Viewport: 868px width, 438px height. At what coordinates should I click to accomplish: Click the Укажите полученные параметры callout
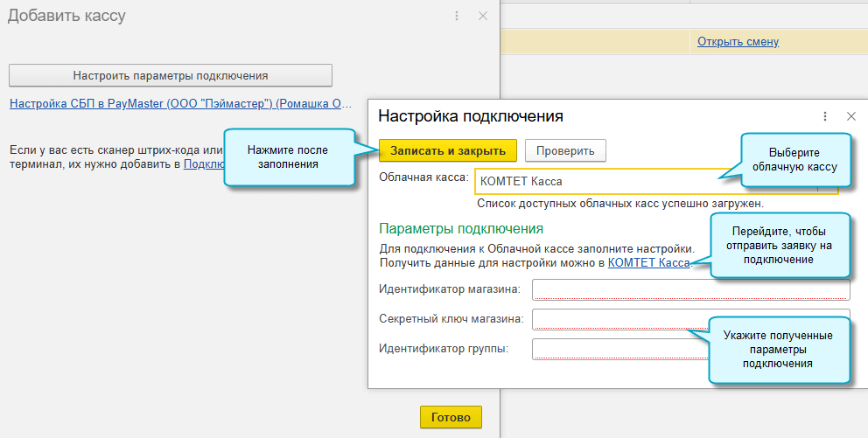pos(779,350)
